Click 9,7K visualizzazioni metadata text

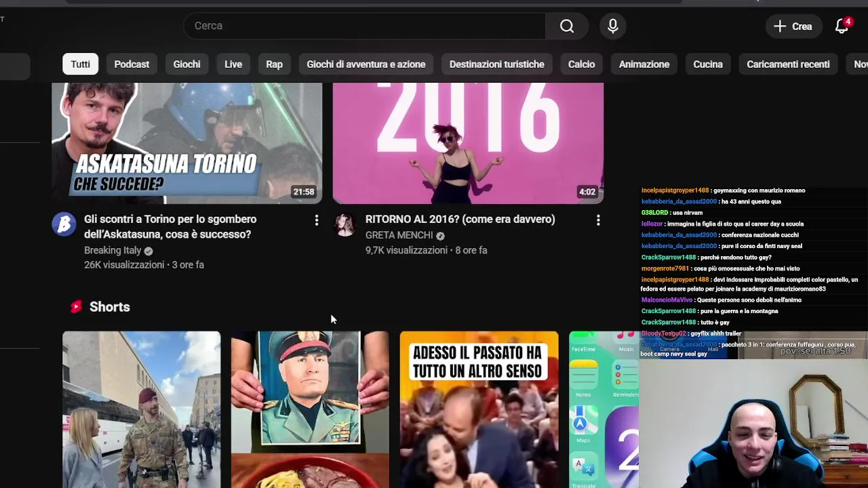pos(406,250)
